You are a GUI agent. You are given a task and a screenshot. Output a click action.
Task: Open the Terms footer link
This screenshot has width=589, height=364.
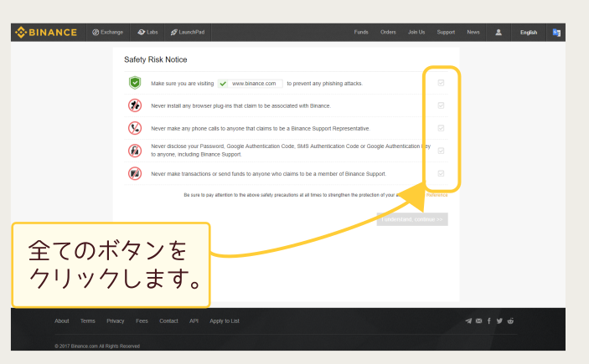[x=87, y=320]
